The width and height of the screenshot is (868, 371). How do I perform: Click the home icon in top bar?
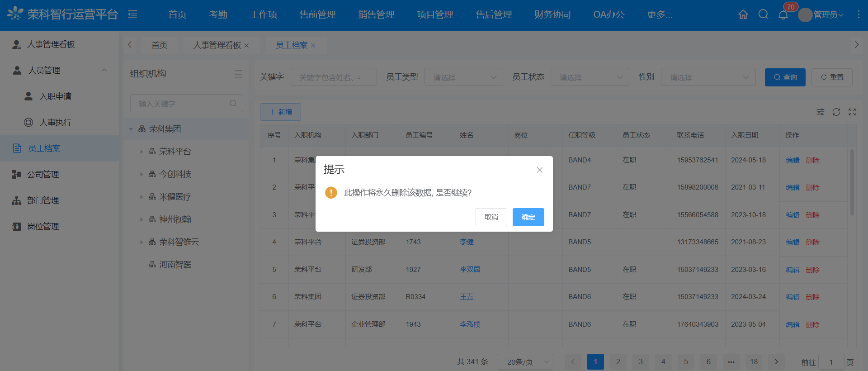[x=743, y=14]
